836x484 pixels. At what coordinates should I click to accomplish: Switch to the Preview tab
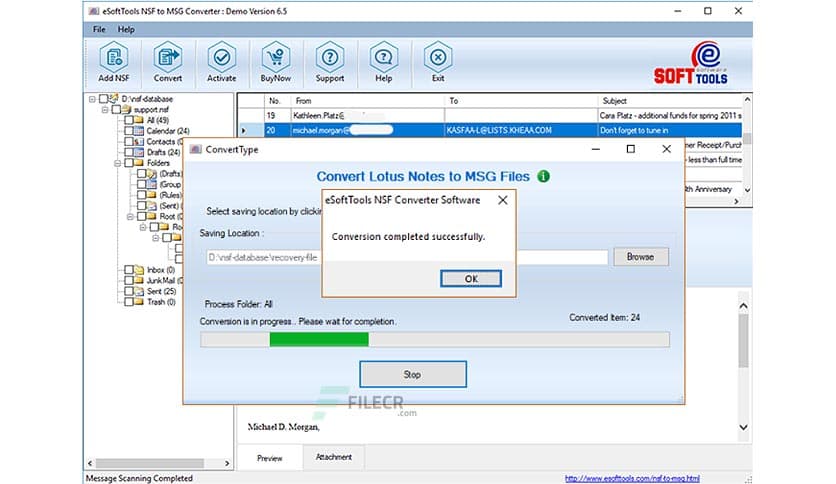pos(270,458)
